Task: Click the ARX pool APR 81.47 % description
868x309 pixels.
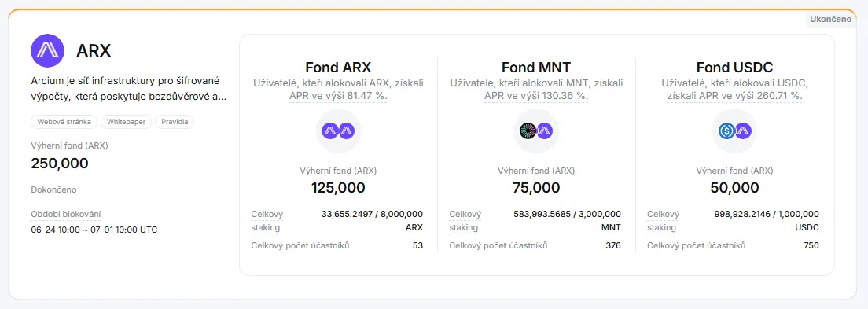Action: (338, 89)
